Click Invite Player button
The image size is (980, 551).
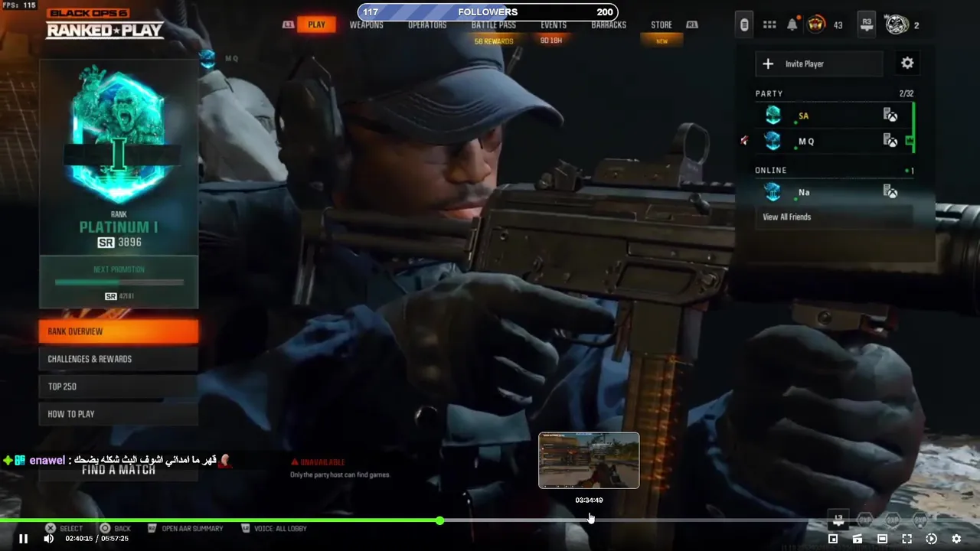819,64
